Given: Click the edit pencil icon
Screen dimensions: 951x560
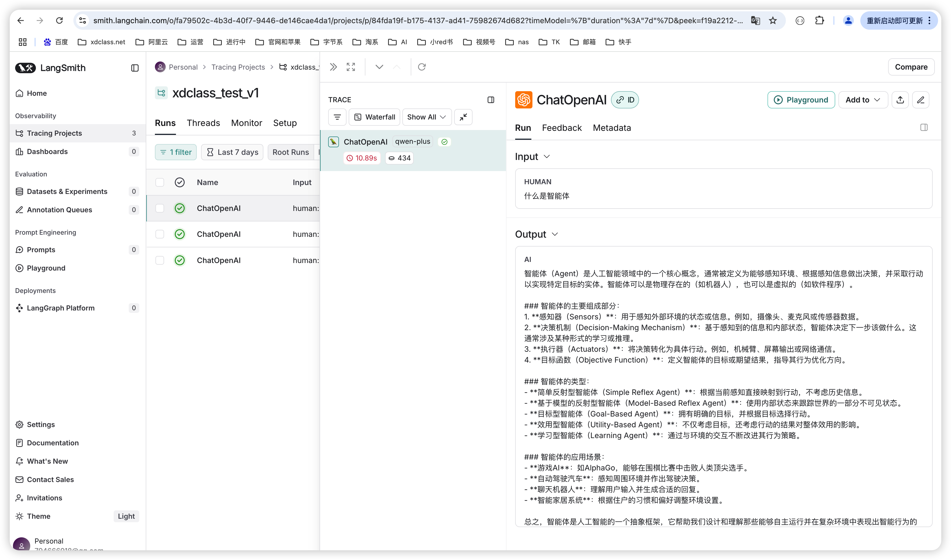Looking at the screenshot, I should click(921, 100).
